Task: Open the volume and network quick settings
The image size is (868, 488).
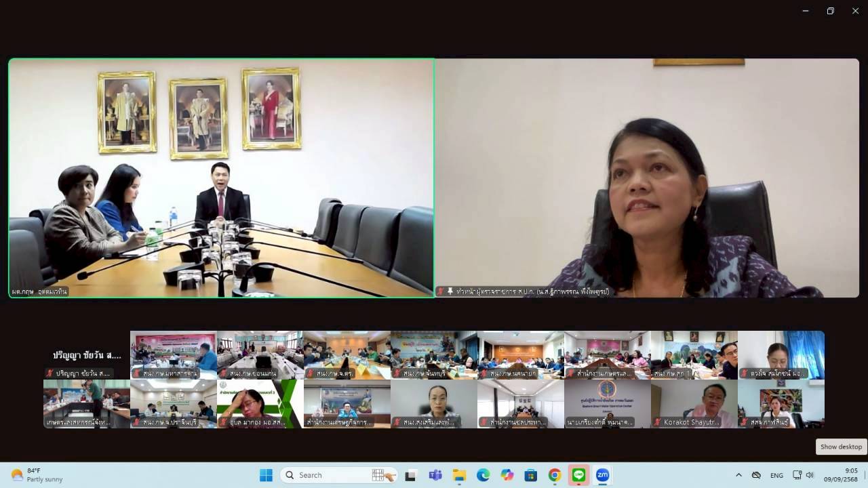Action: 803,475
